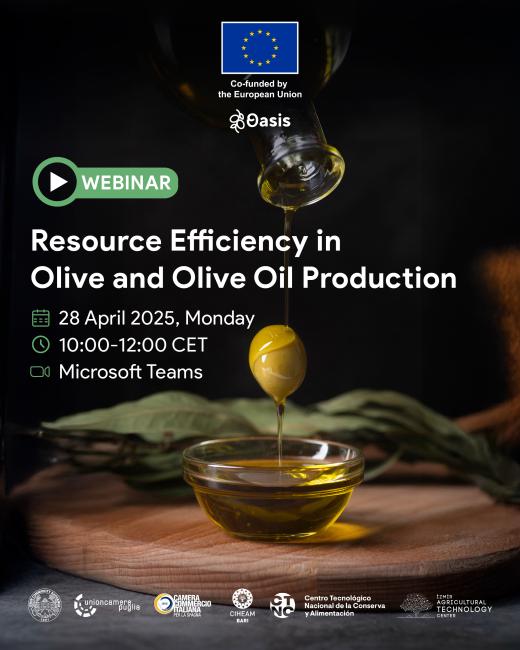The image size is (520, 650).
Task: Click the clock icon beside the time
Action: coord(41,344)
